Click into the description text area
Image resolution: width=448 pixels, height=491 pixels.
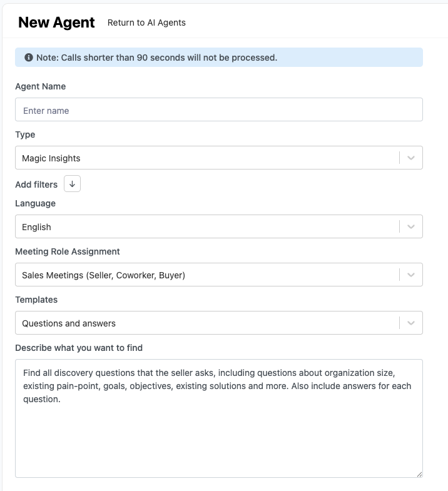pyautogui.click(x=218, y=432)
